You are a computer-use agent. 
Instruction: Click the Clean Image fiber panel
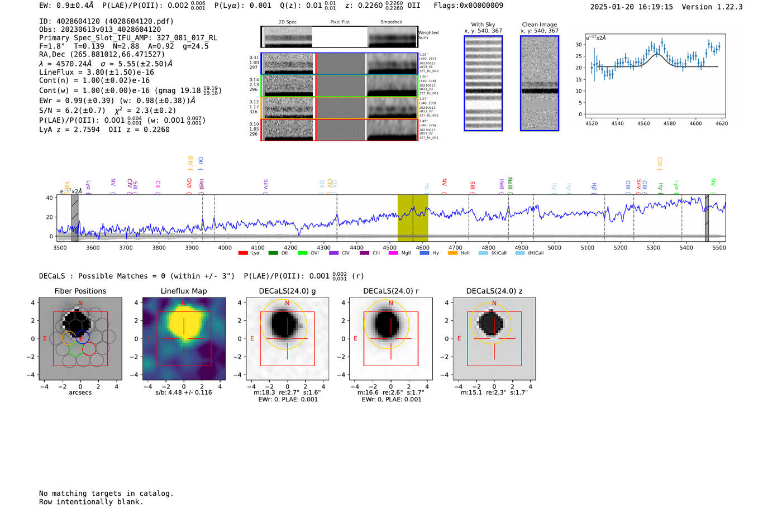(540, 83)
